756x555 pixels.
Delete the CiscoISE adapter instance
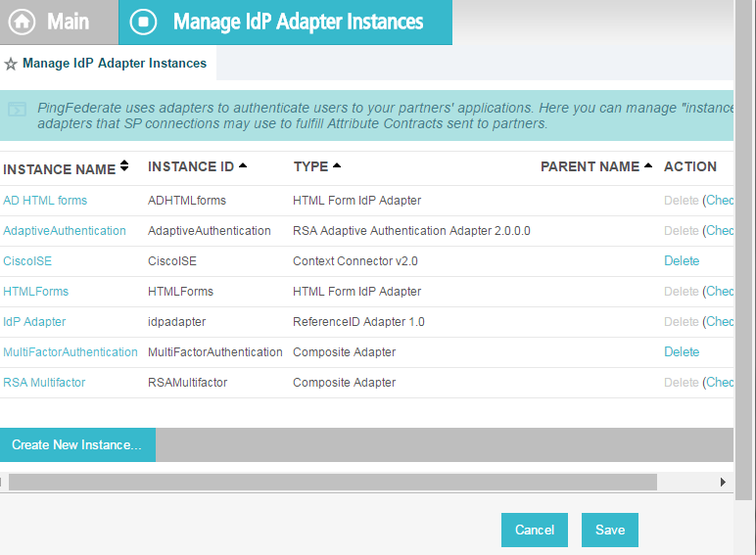pyautogui.click(x=682, y=261)
